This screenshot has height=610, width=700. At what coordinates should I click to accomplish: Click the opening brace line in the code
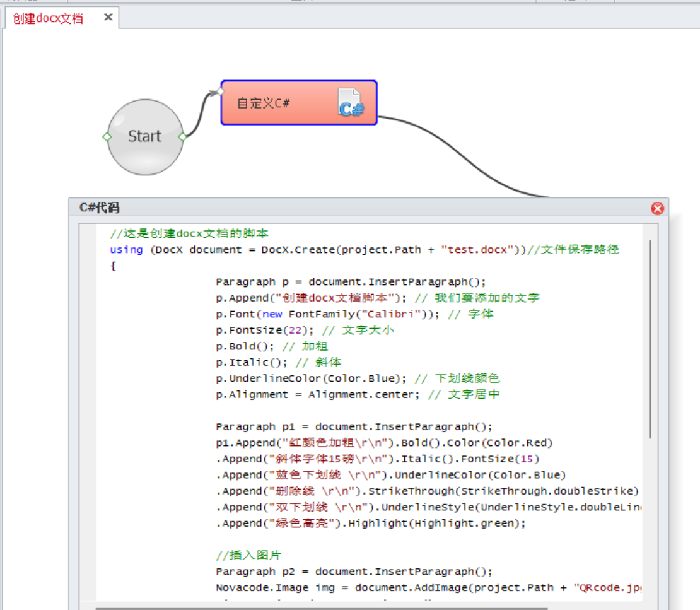(114, 266)
